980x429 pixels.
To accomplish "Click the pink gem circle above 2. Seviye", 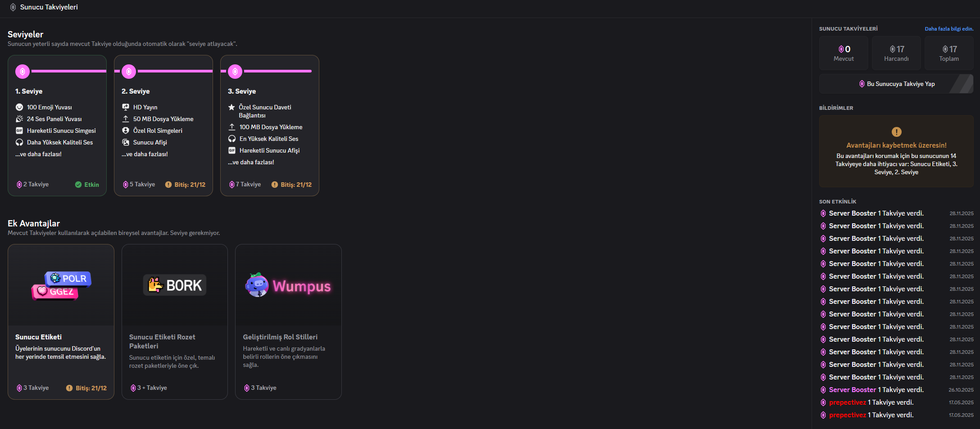I will pos(129,71).
